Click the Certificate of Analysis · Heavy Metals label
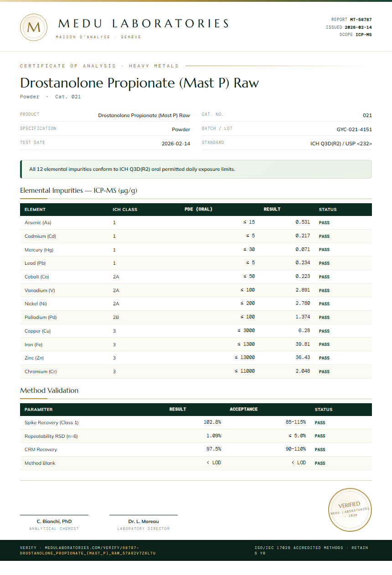392x575 pixels. [99, 66]
